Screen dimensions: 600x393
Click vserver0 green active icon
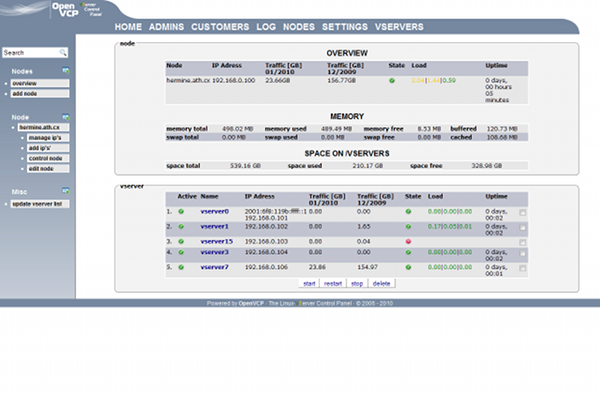click(181, 212)
